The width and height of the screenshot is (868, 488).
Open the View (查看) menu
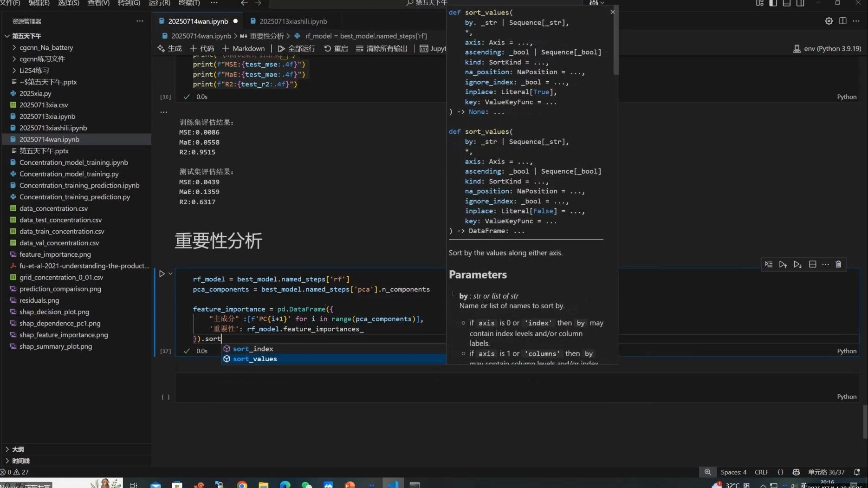tap(98, 3)
